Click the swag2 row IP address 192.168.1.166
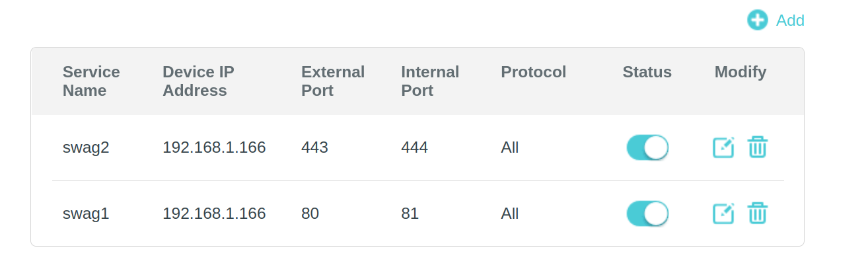 pos(214,147)
